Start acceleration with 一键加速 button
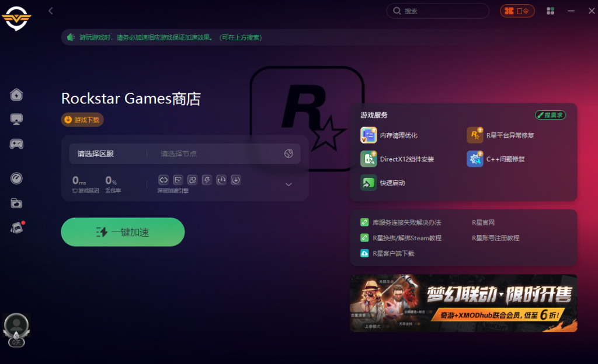 pos(123,232)
